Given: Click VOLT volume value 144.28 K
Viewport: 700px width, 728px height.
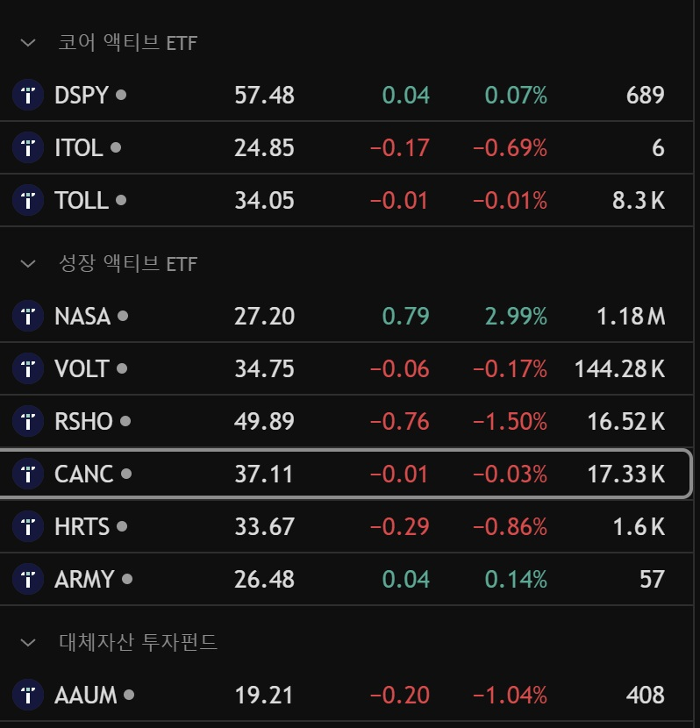Looking at the screenshot, I should point(619,368).
